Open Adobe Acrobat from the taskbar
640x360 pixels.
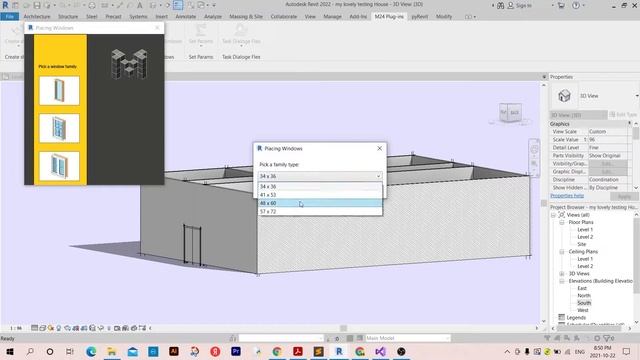tap(298, 351)
